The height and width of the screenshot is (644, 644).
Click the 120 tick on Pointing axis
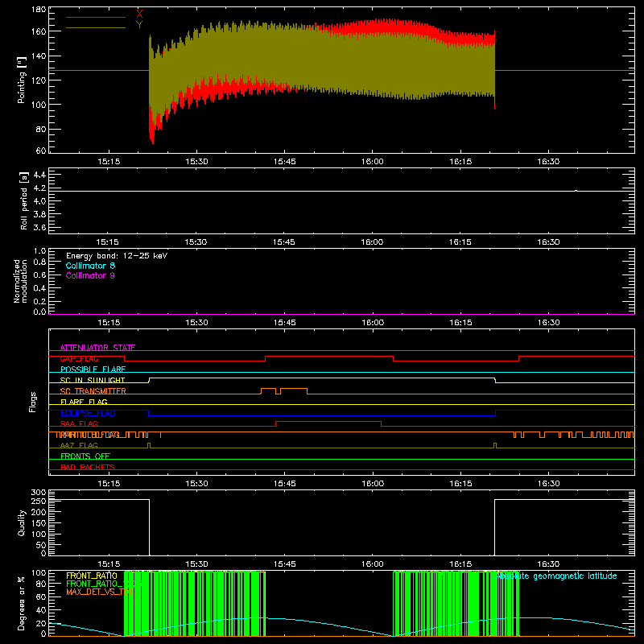38,80
